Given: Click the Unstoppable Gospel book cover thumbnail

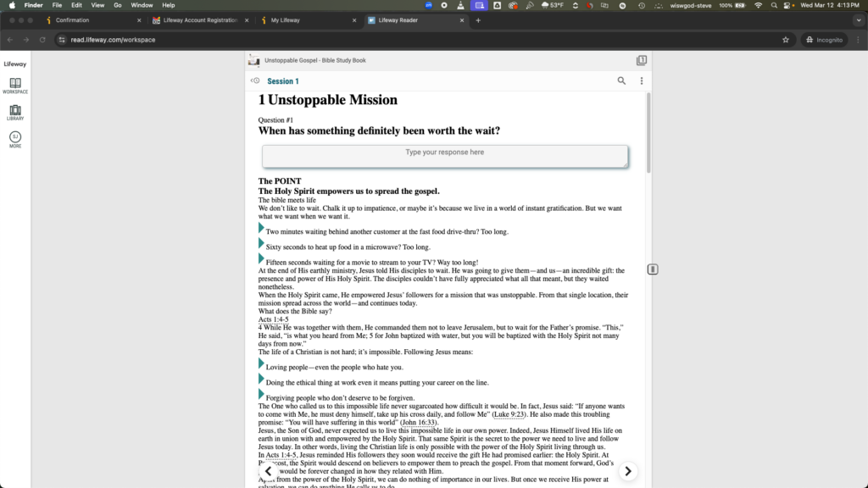Looking at the screenshot, I should [254, 60].
